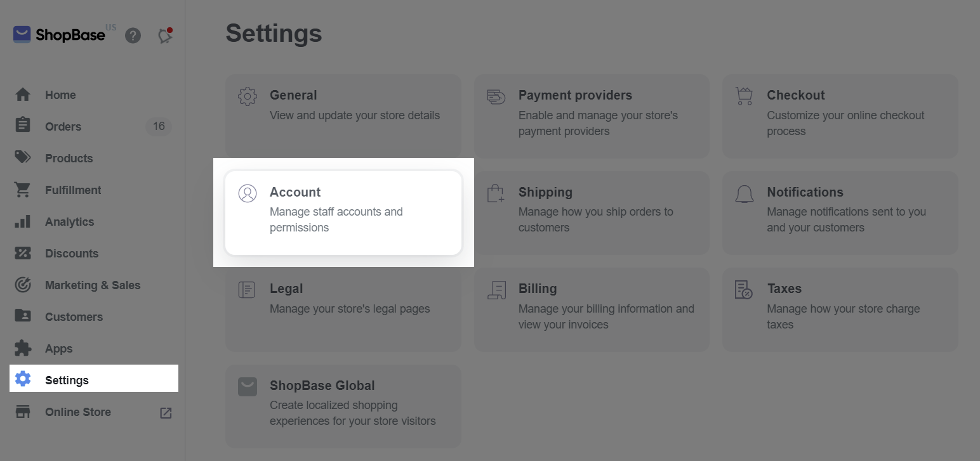Screen dimensions: 980x461
Task: Click the Fulfillment cart icon
Action: pos(23,190)
